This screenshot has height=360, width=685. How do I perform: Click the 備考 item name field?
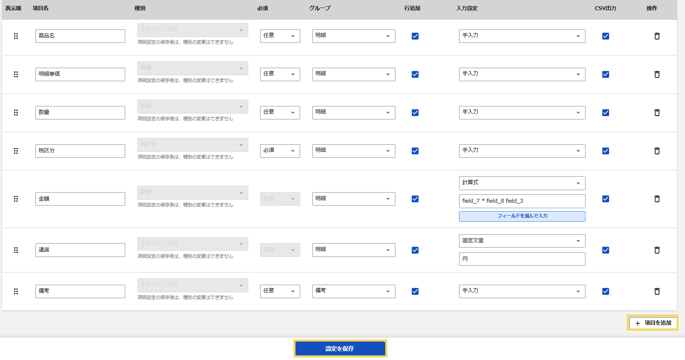pyautogui.click(x=80, y=291)
